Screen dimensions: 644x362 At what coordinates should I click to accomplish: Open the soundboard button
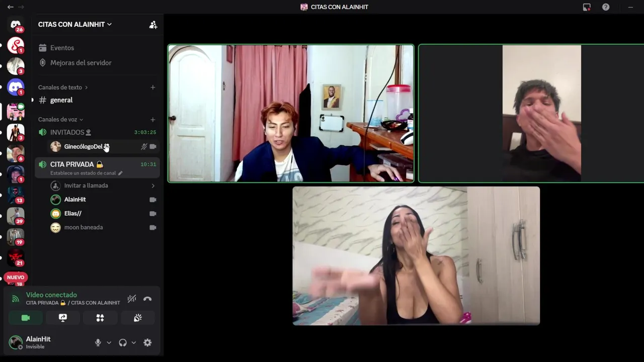pyautogui.click(x=138, y=318)
